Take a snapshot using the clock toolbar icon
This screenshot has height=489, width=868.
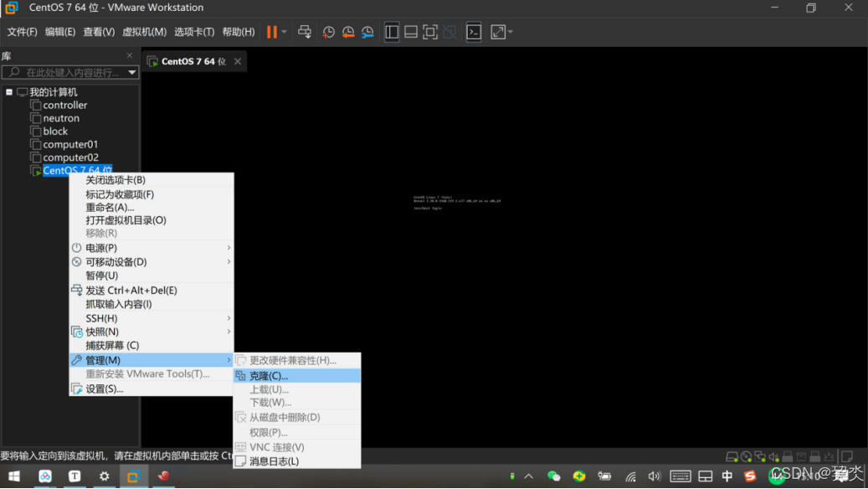tap(328, 32)
